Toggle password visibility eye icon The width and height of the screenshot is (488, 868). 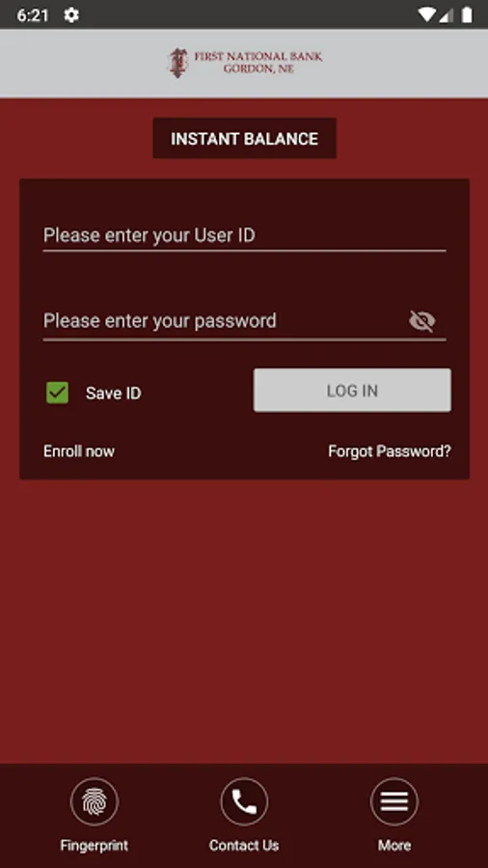(422, 321)
